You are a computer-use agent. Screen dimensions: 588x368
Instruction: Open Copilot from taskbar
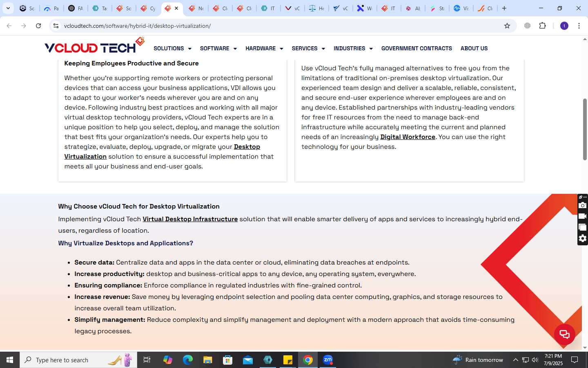coord(168,360)
